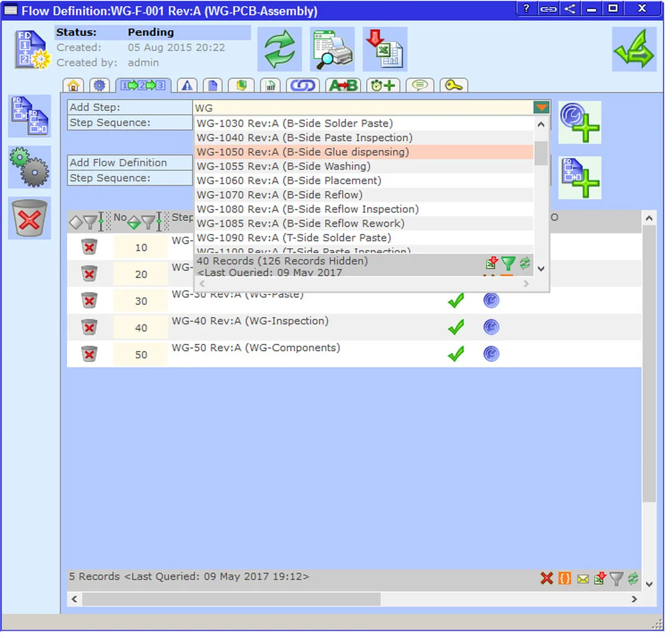672x638 pixels.
Task: Open the gears sidebar icon
Action: pos(30,167)
